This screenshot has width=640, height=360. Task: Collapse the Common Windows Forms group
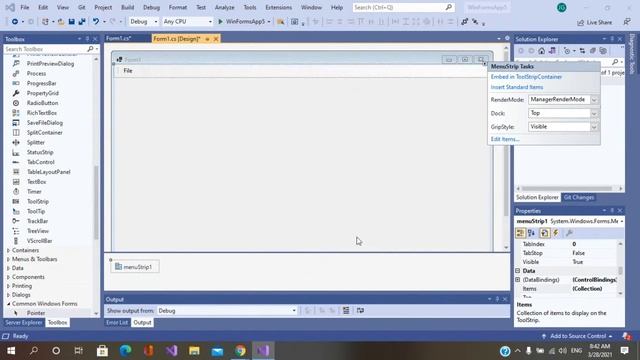pos(9,304)
